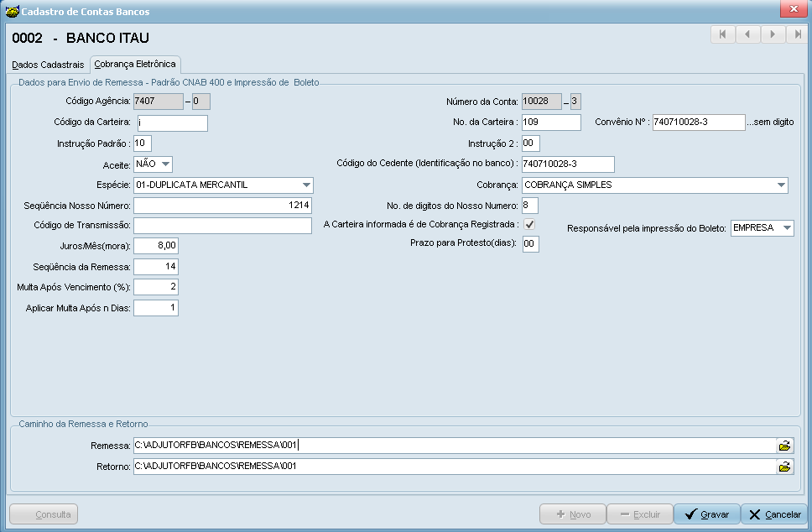
Task: Click the '0002 - BANCO ITAU' heading
Action: (x=81, y=38)
